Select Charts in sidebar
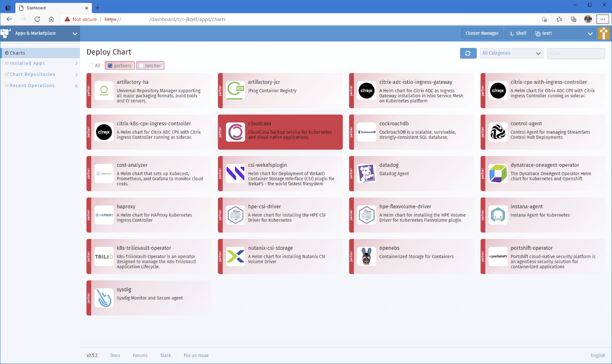Image resolution: width=612 pixels, height=364 pixels. click(x=40, y=53)
